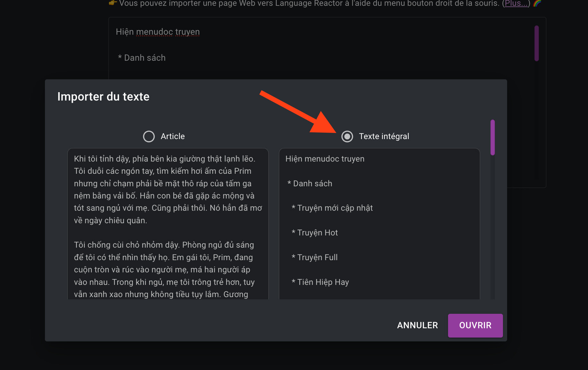Click the 'Truyện Hot' line in preview

click(315, 233)
